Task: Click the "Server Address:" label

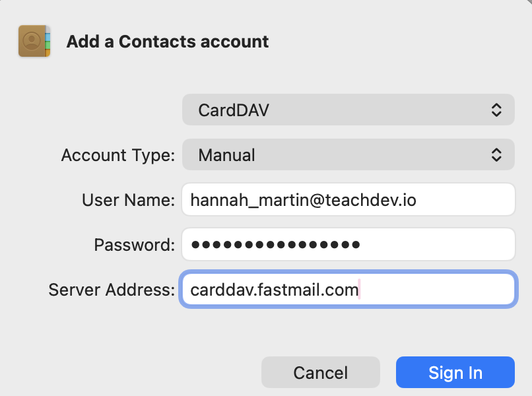Action: (x=112, y=290)
